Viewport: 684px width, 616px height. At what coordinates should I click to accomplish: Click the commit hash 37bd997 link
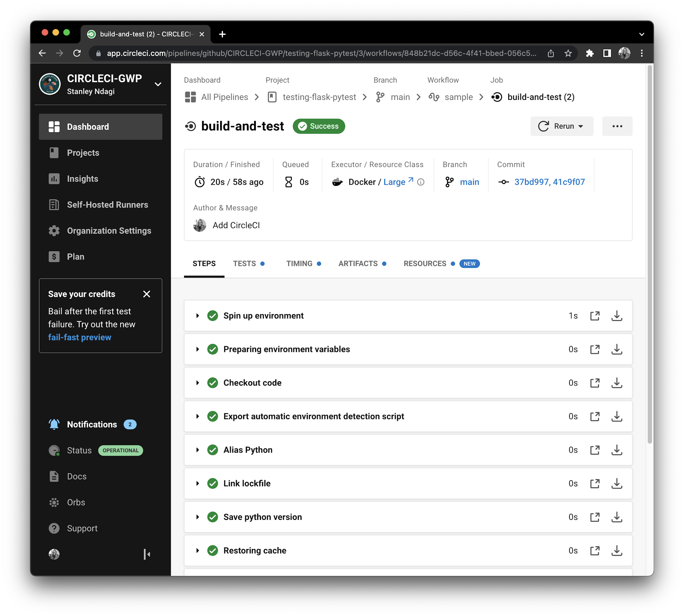(531, 181)
